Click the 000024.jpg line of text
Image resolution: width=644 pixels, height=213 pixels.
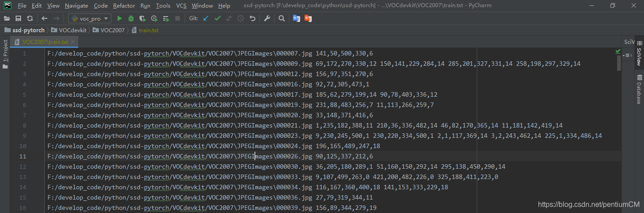214,146
